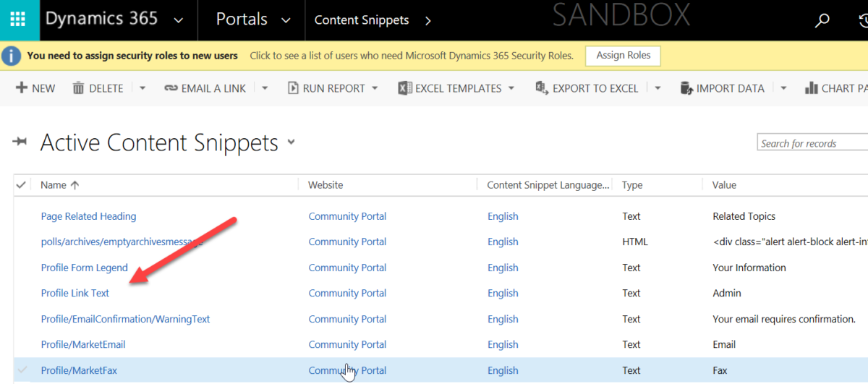Click the EMAIL A LINK chain icon
The height and width of the screenshot is (384, 868).
[x=171, y=88]
